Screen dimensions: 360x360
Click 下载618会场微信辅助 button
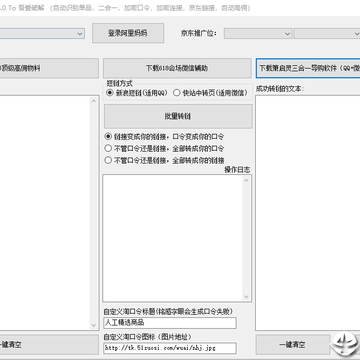[177, 68]
